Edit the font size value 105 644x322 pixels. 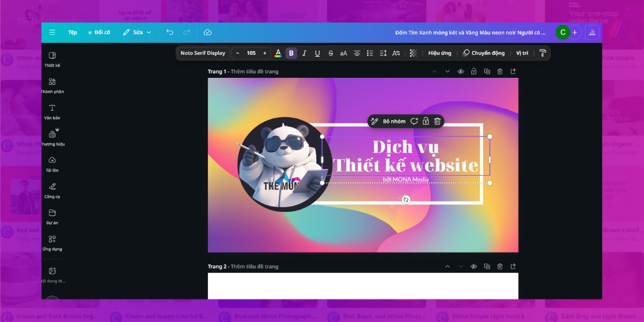tap(251, 53)
